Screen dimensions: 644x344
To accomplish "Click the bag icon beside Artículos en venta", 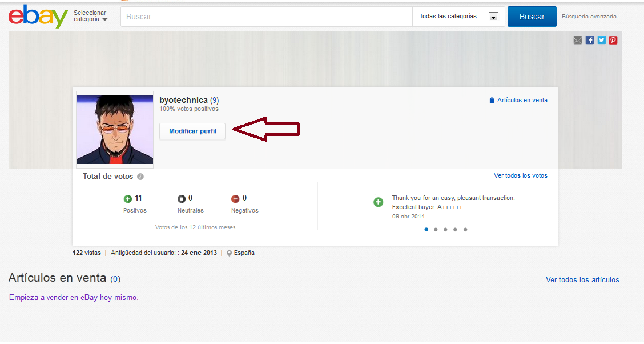I will [x=492, y=100].
